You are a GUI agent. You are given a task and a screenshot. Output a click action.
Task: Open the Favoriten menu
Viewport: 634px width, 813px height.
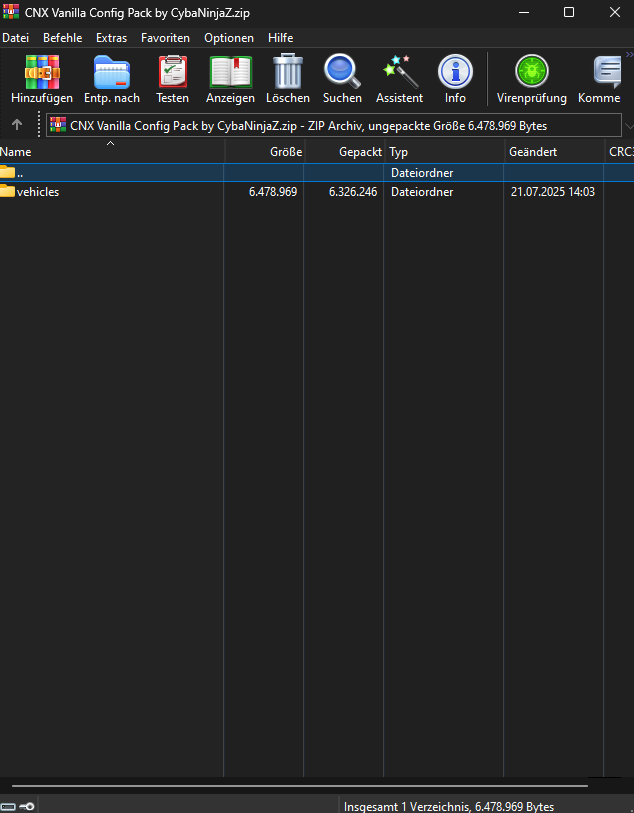165,38
